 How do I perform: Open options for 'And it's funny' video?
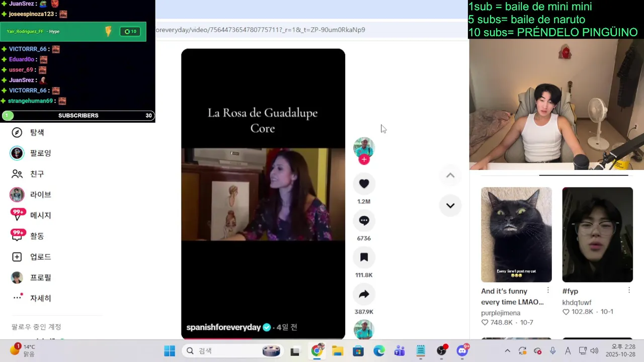tap(548, 291)
